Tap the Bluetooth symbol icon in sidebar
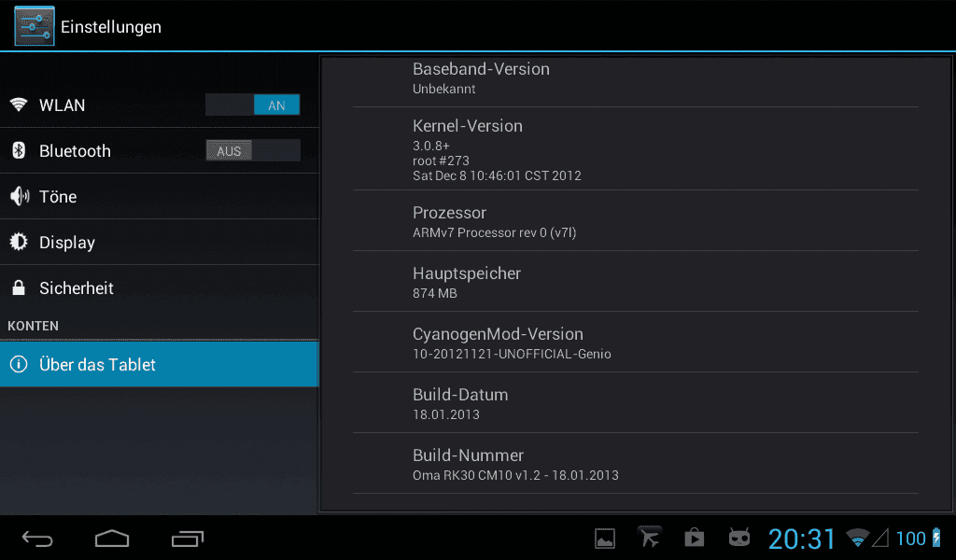The height and width of the screenshot is (560, 956). pyautogui.click(x=19, y=150)
